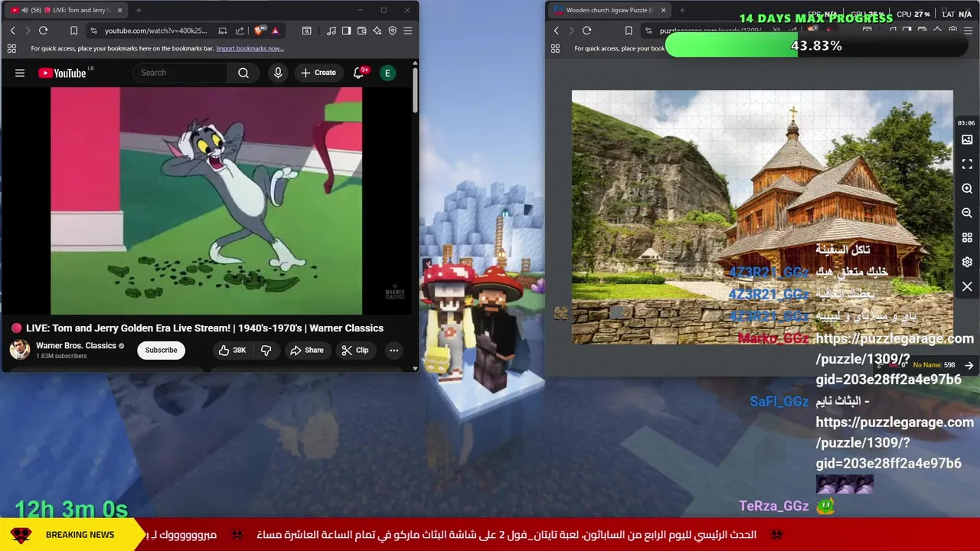Open the YouTube hamburger guide menu
Screen dimensions: 980x551
[x=20, y=73]
